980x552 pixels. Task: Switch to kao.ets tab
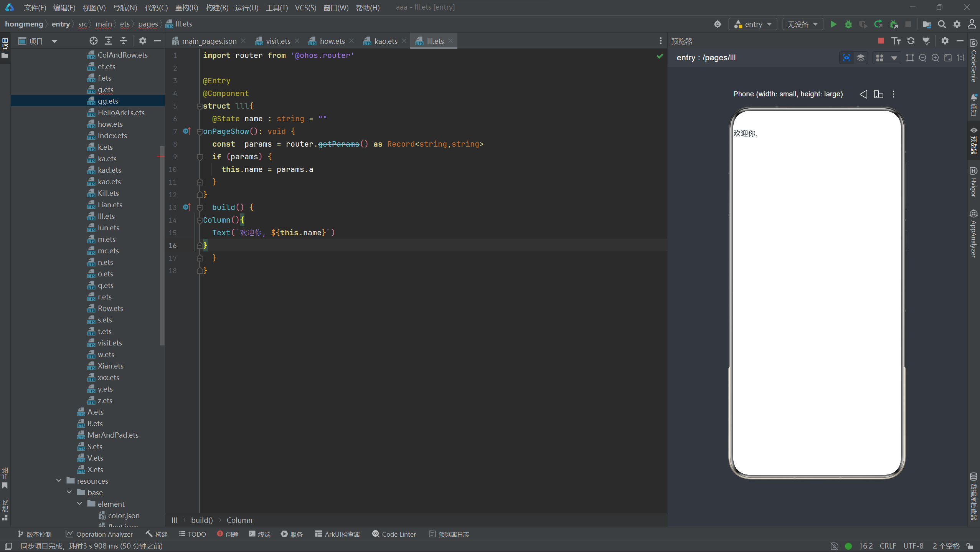[x=386, y=41]
